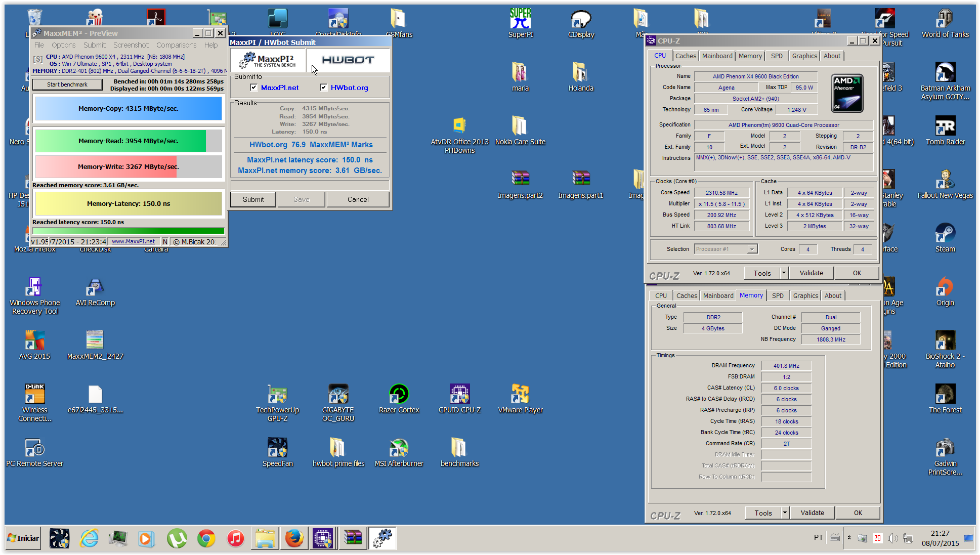Open the World of Tanks shortcut

click(945, 24)
